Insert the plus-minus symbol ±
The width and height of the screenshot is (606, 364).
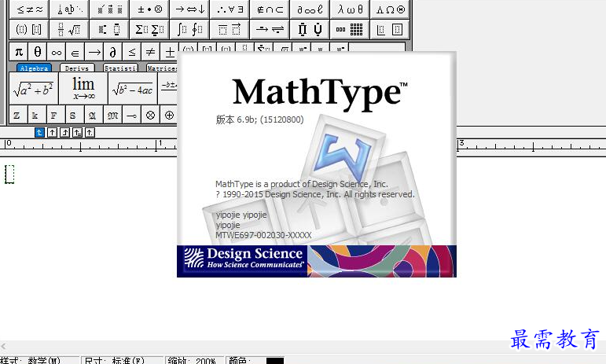pyautogui.click(x=169, y=52)
